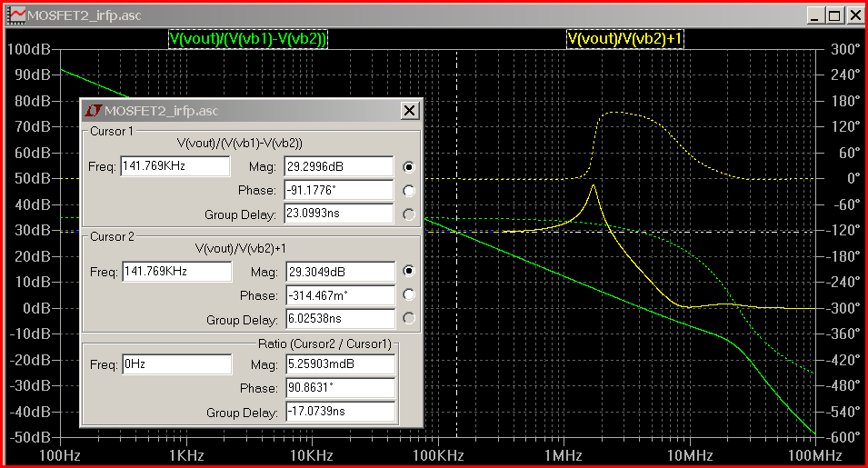Maximize the MOSFET2_irfp.asc plot window

(x=834, y=15)
